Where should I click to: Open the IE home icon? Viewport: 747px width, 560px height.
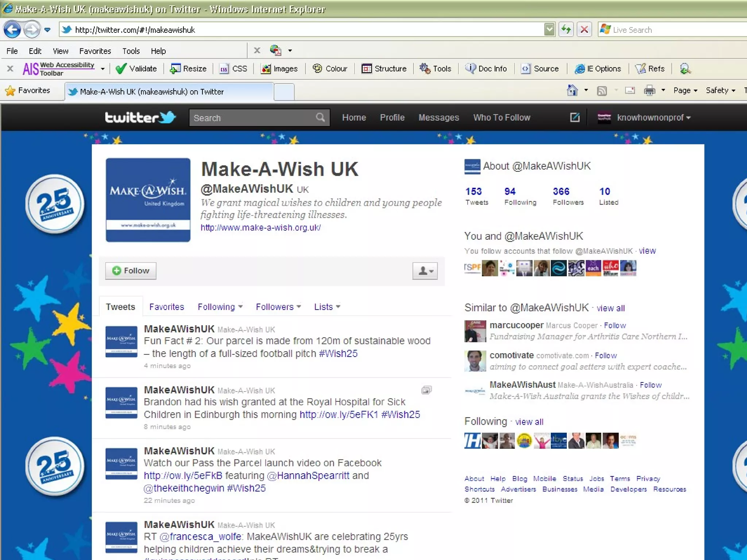pyautogui.click(x=572, y=90)
